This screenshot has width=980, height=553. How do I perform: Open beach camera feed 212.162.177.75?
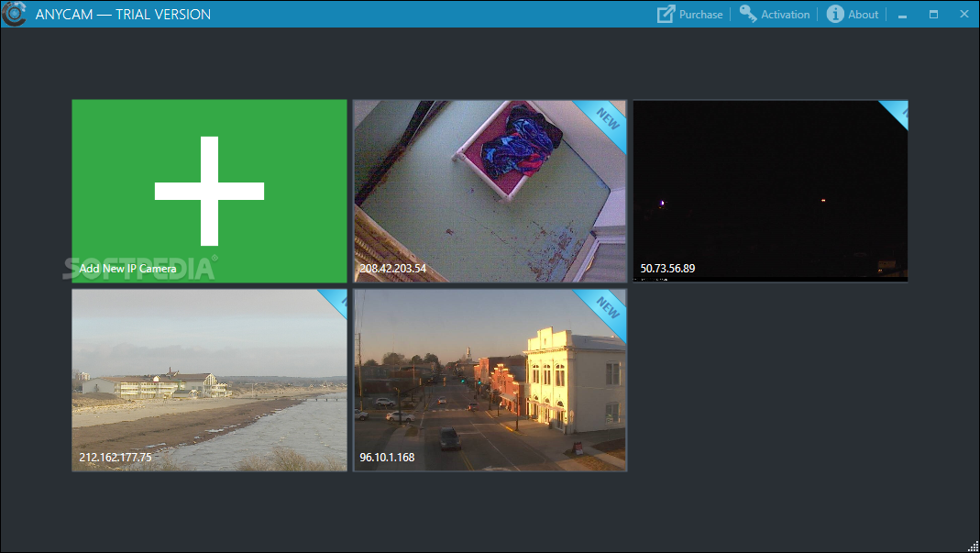209,380
